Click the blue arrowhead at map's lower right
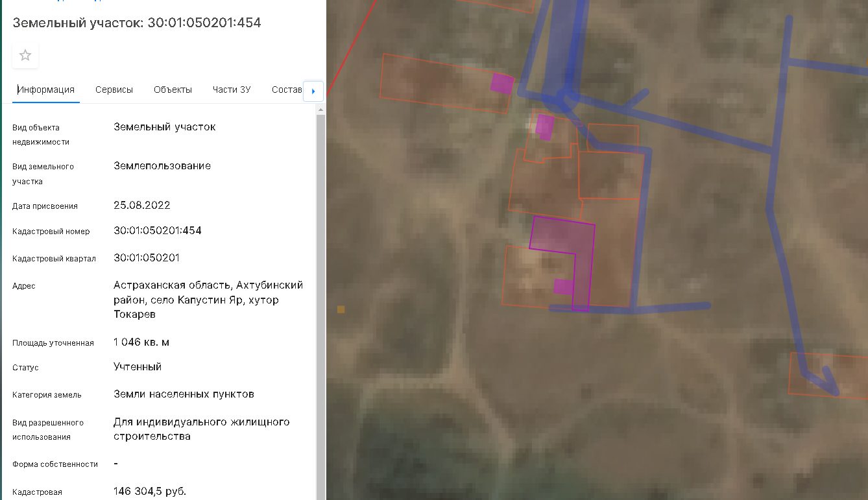Screen dimensions: 868x500 [x=830, y=381]
